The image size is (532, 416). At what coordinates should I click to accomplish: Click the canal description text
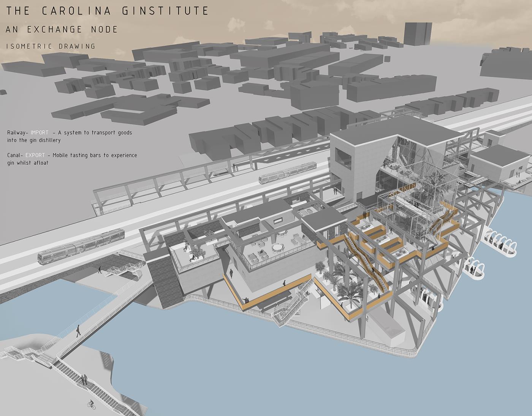[72, 159]
